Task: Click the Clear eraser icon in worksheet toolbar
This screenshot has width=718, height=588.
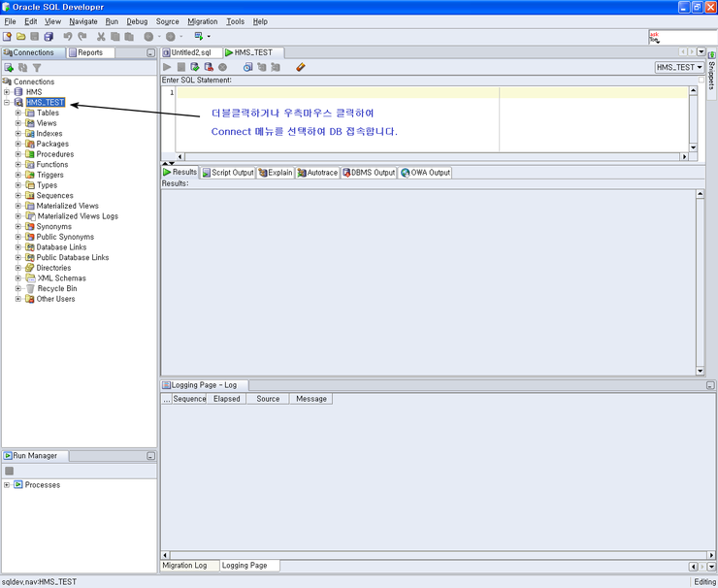Action: click(x=301, y=67)
